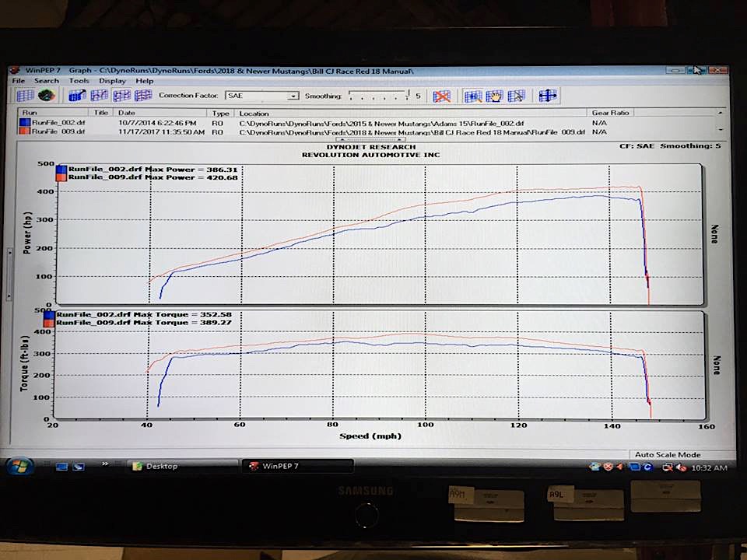This screenshot has width=747, height=560.
Task: Click the red X graph icon
Action: (x=442, y=96)
